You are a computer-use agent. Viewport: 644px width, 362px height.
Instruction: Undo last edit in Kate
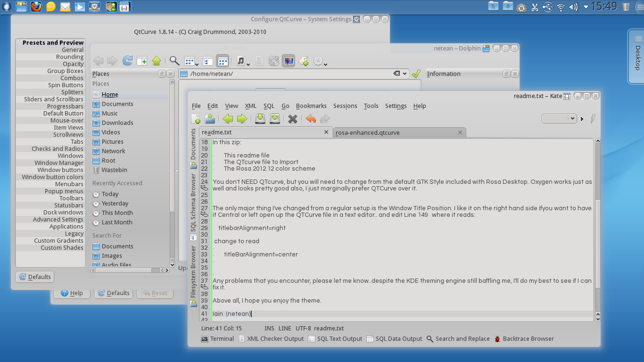click(x=311, y=119)
